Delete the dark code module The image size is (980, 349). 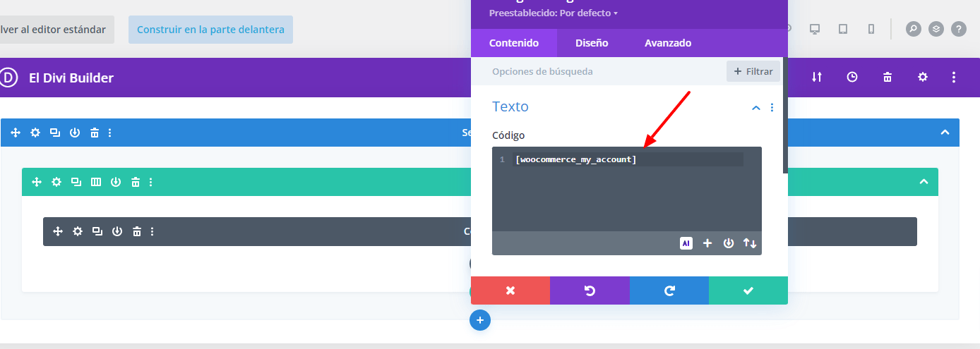point(137,231)
